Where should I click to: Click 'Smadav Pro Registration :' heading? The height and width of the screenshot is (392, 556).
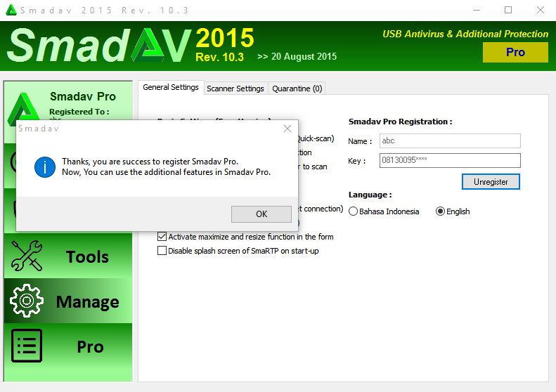pyautogui.click(x=400, y=122)
